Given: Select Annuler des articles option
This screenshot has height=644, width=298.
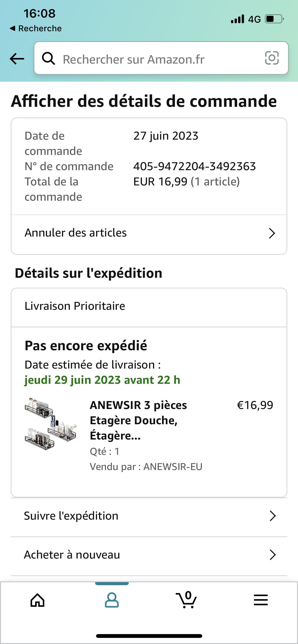Looking at the screenshot, I should (x=76, y=233).
